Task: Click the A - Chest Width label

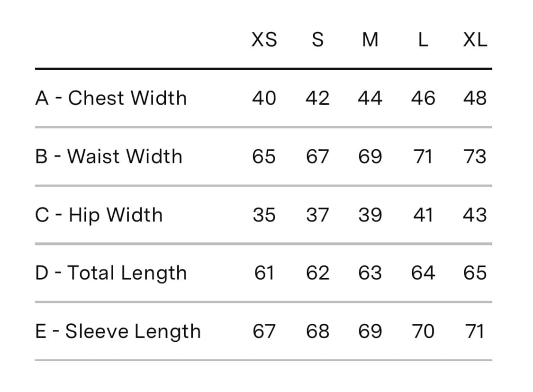Action: pyautogui.click(x=111, y=98)
